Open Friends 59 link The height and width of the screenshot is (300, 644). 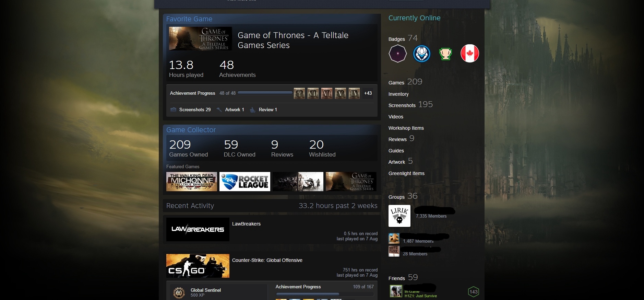pos(403,278)
